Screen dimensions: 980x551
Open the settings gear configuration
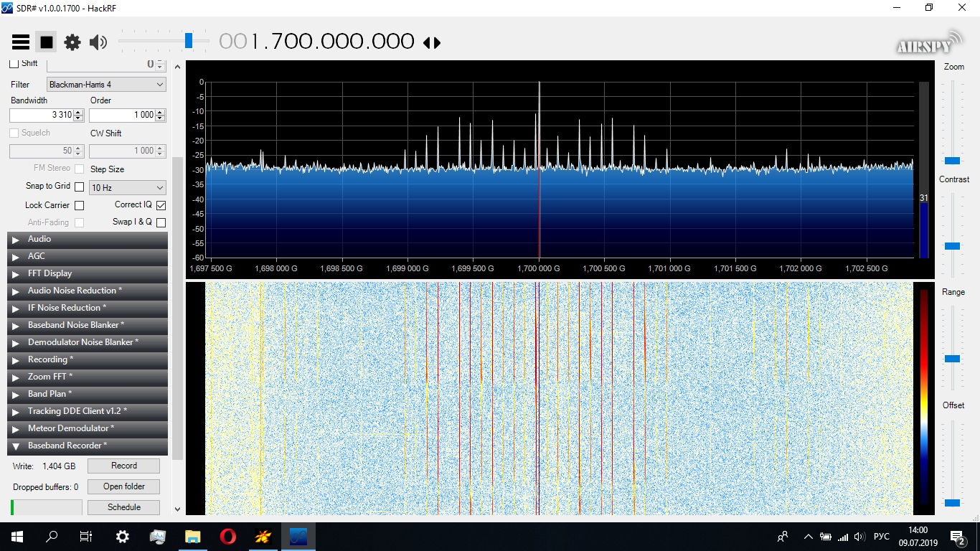pos(72,42)
